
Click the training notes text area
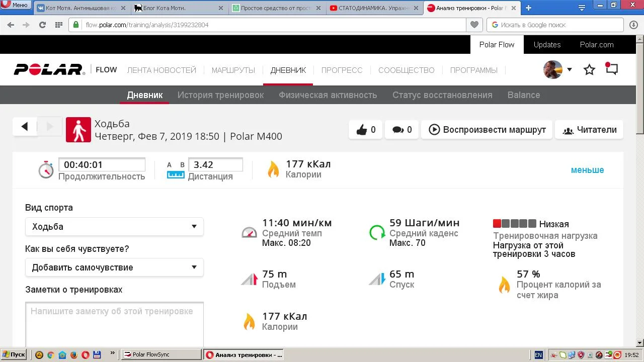(x=114, y=324)
